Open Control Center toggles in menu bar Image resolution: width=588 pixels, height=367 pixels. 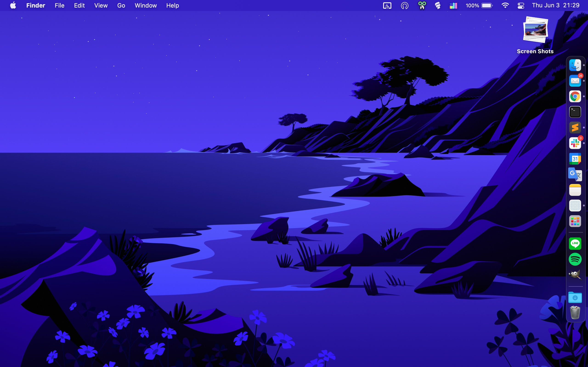(x=521, y=6)
